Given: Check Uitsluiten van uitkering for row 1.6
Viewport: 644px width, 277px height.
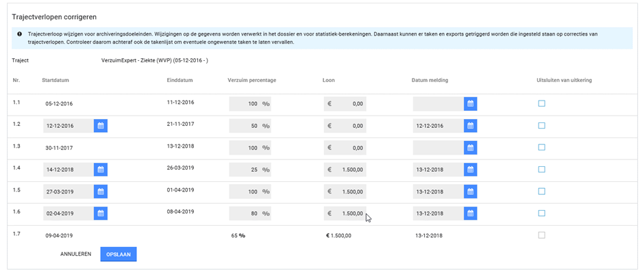Looking at the screenshot, I should (x=541, y=213).
